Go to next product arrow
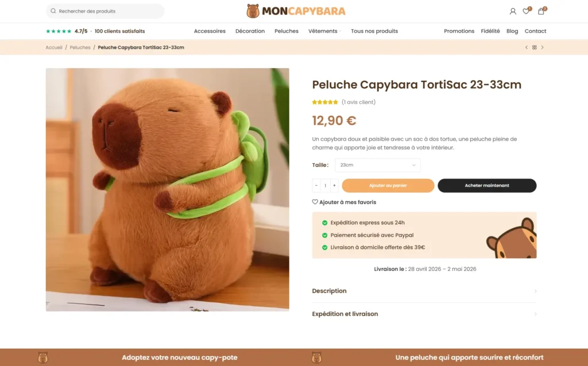The width and height of the screenshot is (588, 366). click(x=542, y=47)
